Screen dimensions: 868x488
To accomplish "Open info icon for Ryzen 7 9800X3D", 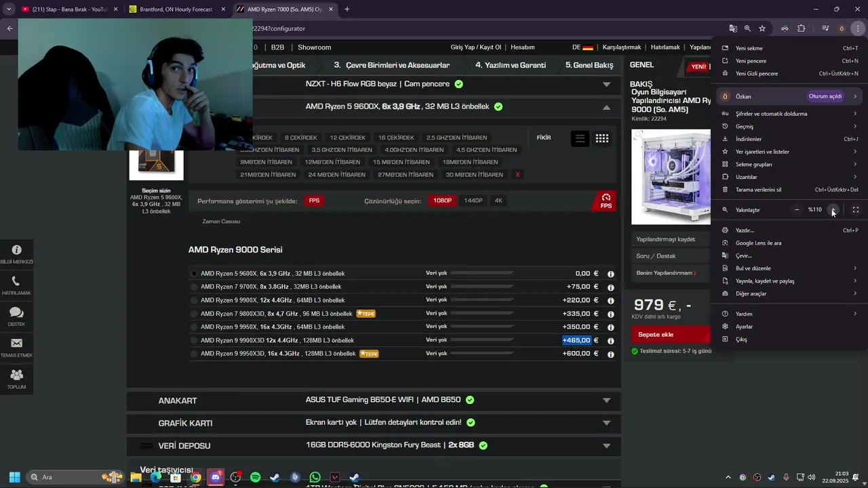I will 611,314.
